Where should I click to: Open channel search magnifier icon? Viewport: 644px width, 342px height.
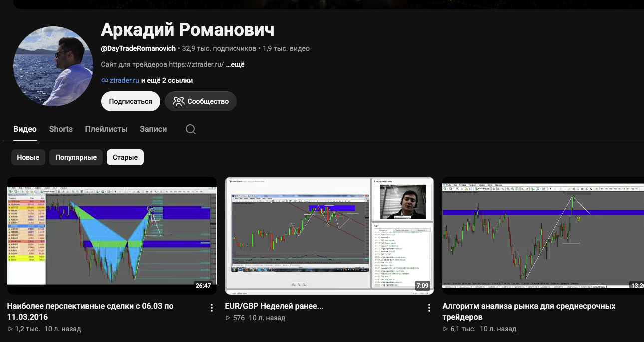click(x=190, y=129)
